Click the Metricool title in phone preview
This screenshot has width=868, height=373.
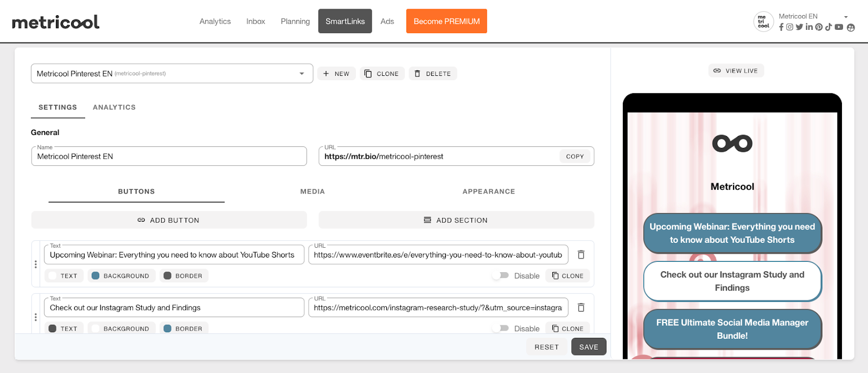pos(732,186)
